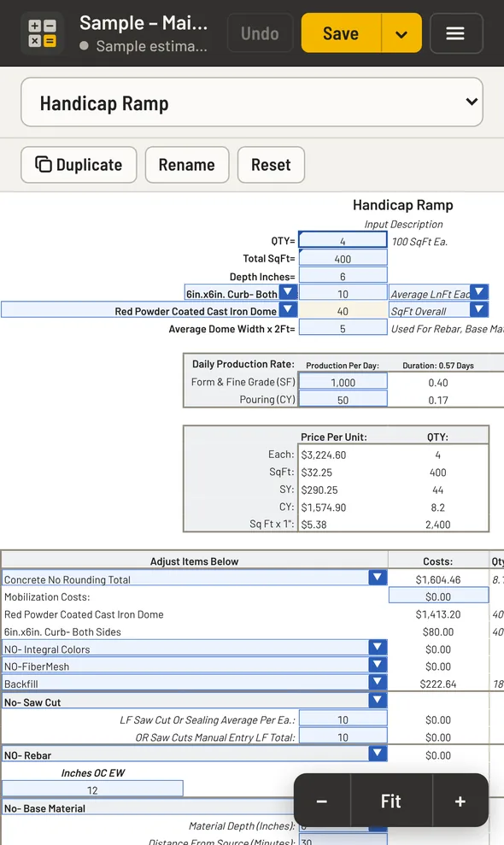Click the Sq Ft x 1" price $5.38

tap(314, 525)
